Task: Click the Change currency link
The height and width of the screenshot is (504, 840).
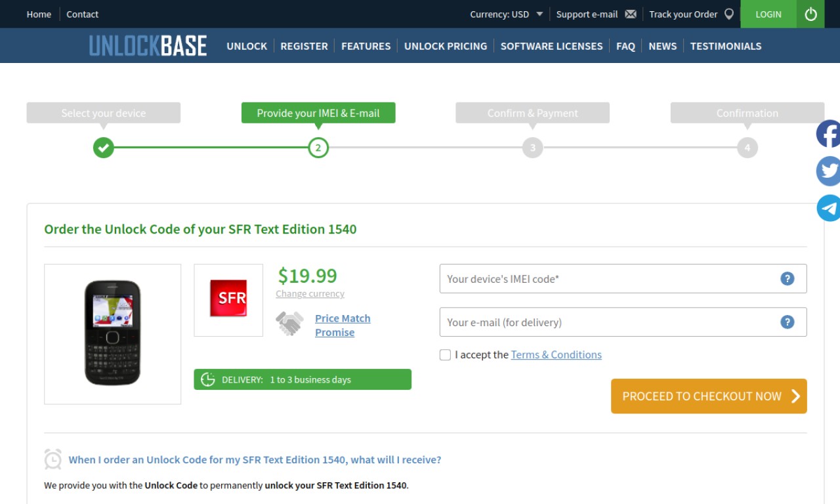Action: (x=310, y=293)
